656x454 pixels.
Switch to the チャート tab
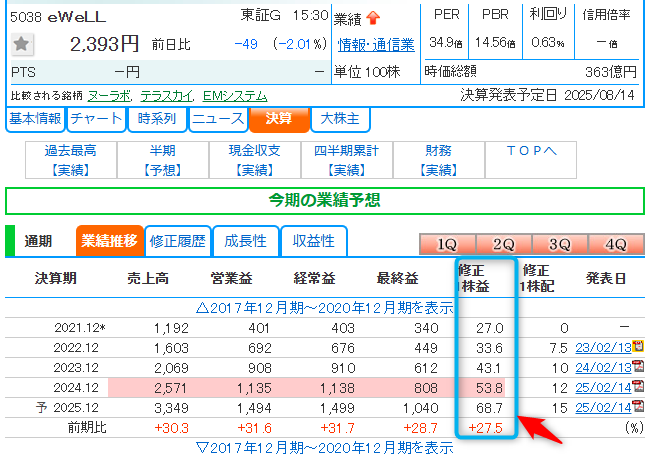tap(96, 119)
